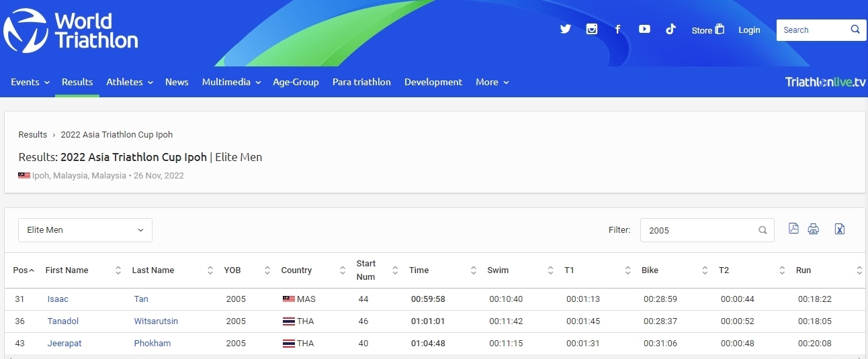Sort by T1 column arrows

pos(627,270)
